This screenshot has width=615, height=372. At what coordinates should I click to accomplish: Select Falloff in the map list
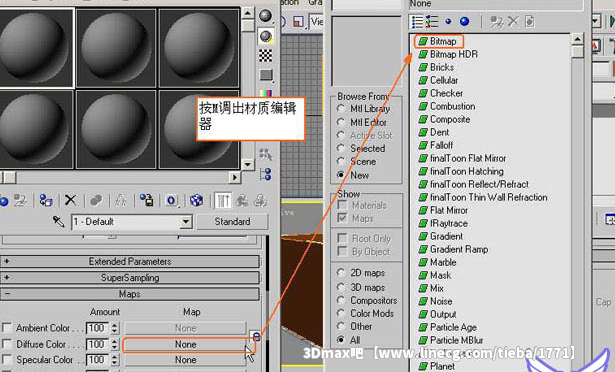[442, 145]
